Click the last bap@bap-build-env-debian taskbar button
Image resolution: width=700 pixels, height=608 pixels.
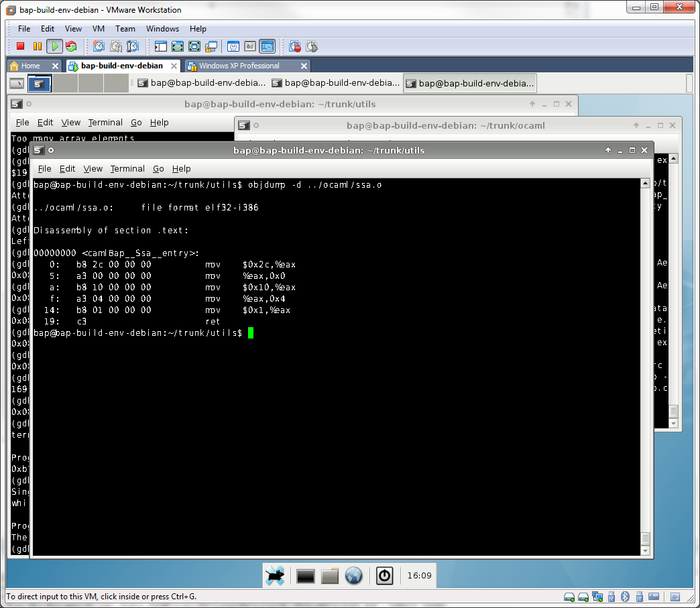pos(469,83)
